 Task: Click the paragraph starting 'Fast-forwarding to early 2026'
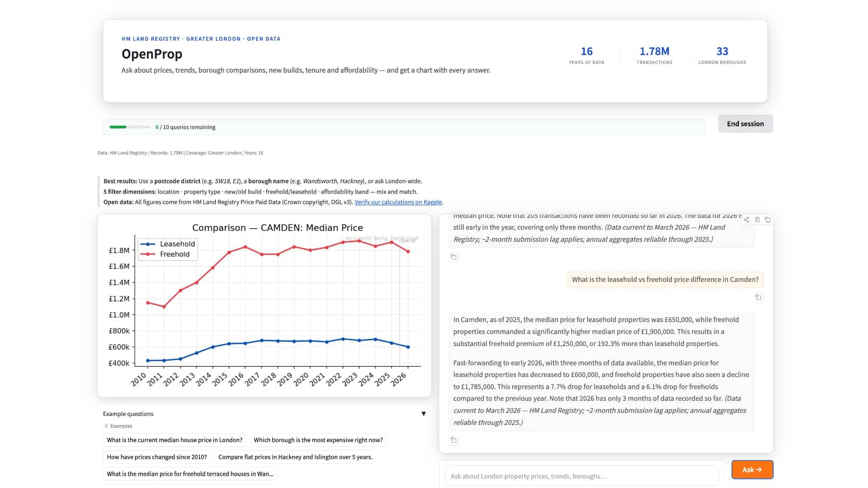pos(601,393)
